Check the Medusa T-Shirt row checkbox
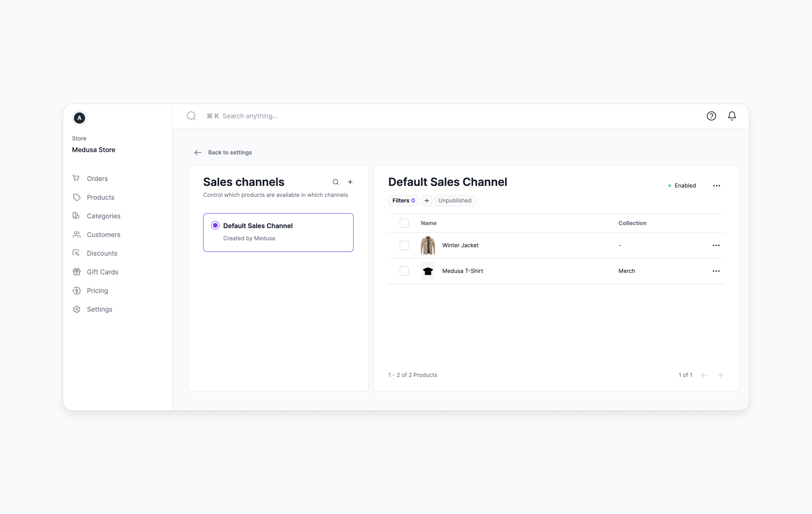The height and width of the screenshot is (514, 812). click(x=404, y=271)
